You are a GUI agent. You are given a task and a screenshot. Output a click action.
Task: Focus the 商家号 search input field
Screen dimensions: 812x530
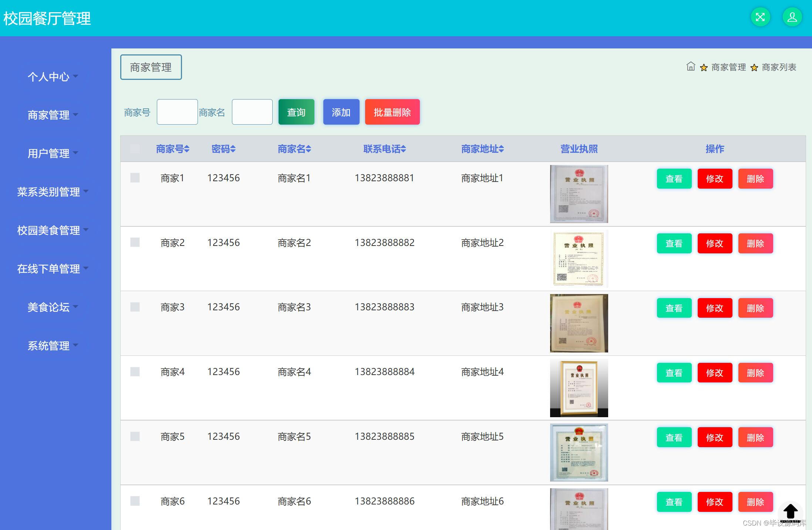pos(177,112)
